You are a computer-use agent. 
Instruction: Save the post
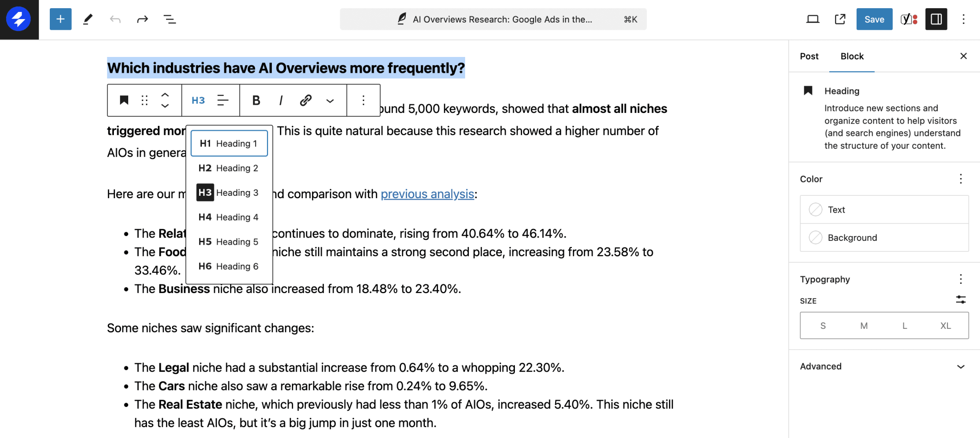click(874, 19)
